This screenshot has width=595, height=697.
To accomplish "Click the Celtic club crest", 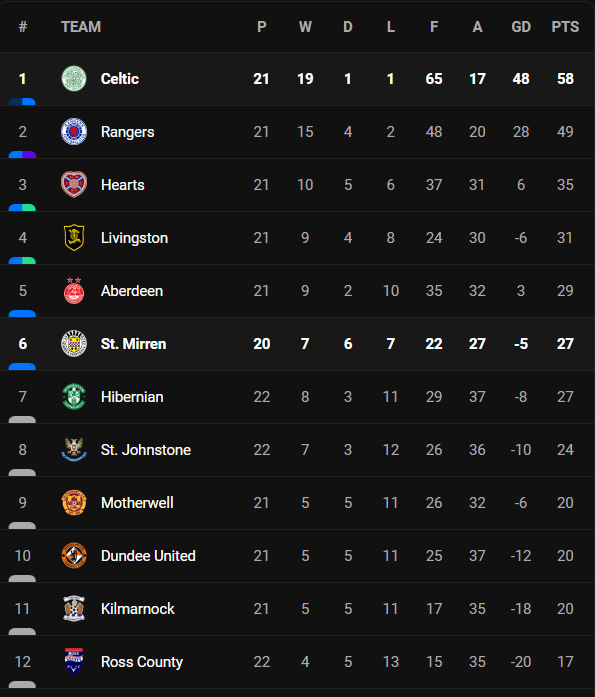I will click(x=74, y=79).
